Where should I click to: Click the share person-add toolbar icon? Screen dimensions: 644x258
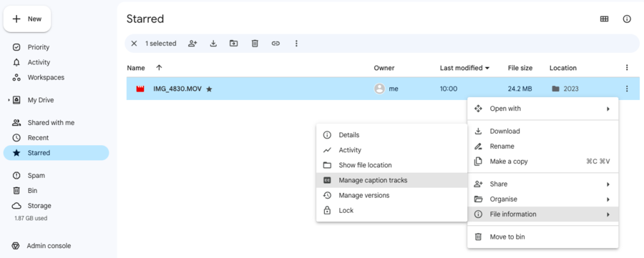point(192,44)
